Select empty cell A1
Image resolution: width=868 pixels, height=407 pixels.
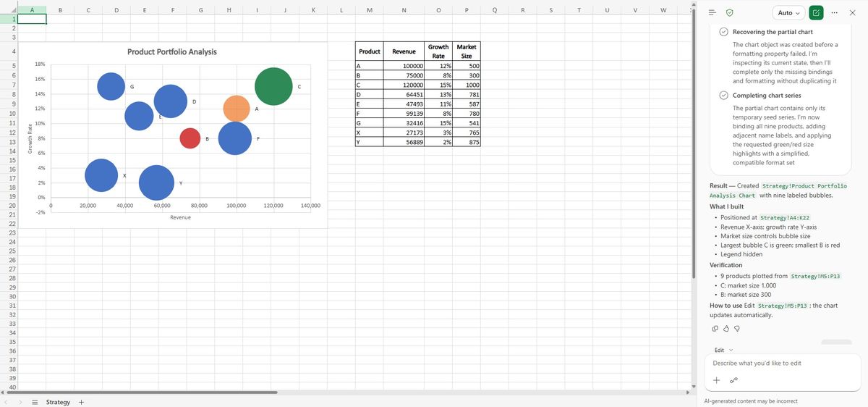pyautogui.click(x=32, y=19)
